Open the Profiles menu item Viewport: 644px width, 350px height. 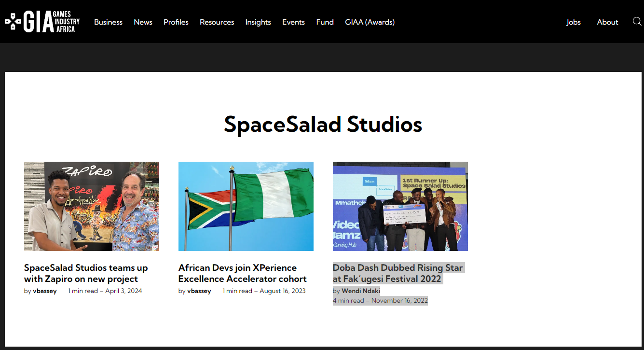176,22
